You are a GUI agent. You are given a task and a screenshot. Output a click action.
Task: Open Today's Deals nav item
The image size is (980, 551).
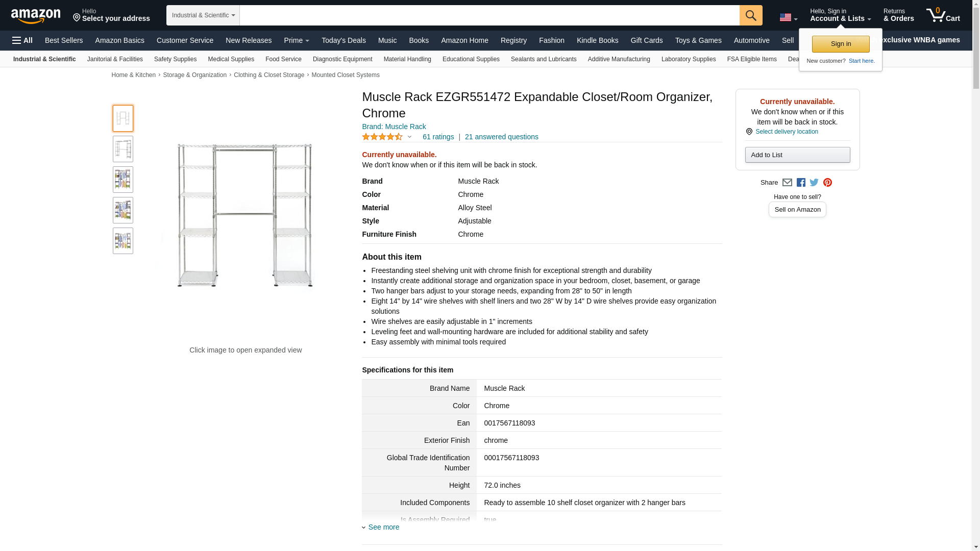click(343, 40)
